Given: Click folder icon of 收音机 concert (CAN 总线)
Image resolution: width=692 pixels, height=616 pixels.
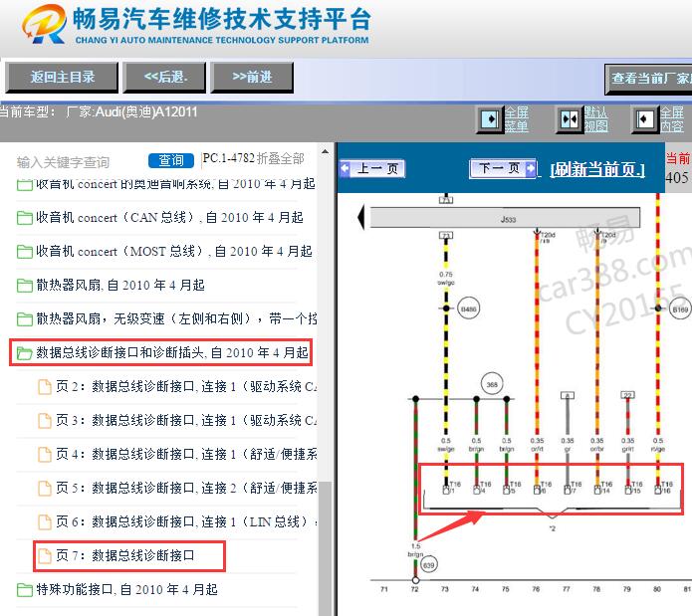Looking at the screenshot, I should coord(24,218).
